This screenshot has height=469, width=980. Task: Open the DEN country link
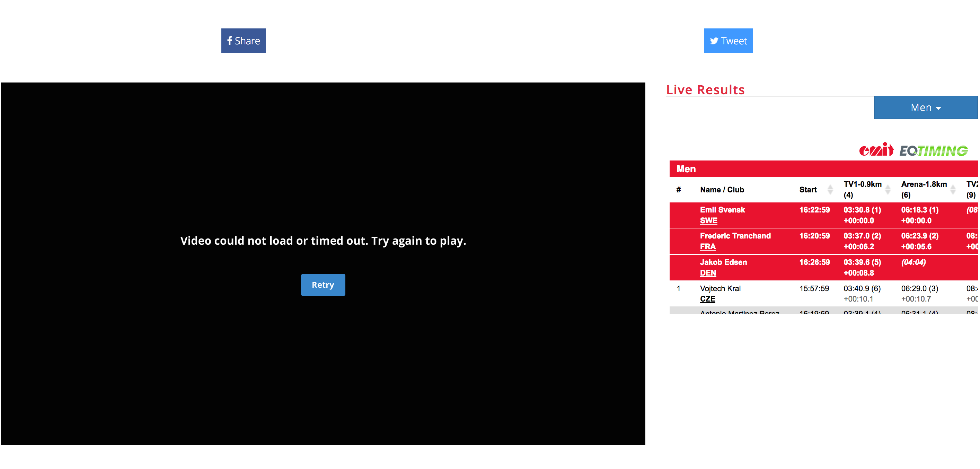[708, 273]
